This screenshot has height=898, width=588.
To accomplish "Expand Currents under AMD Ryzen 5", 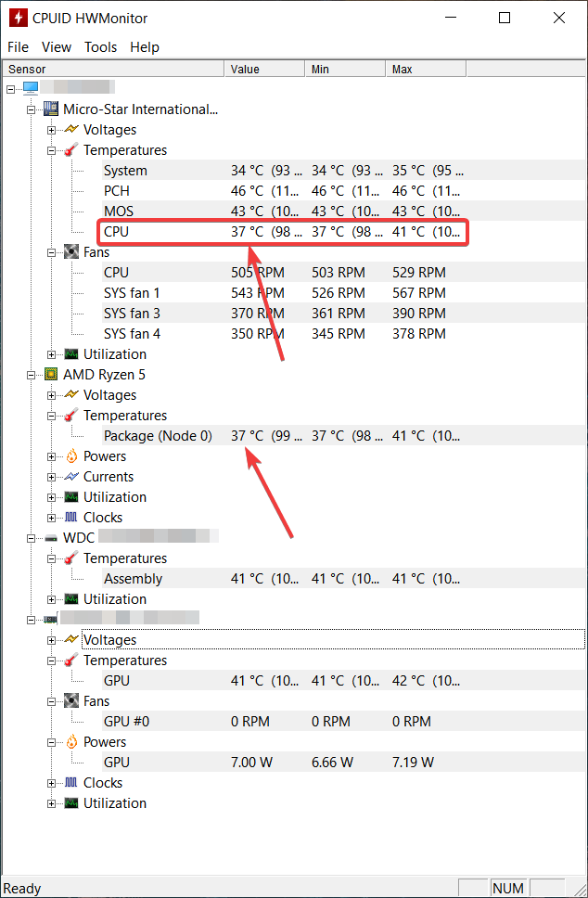I will (52, 477).
